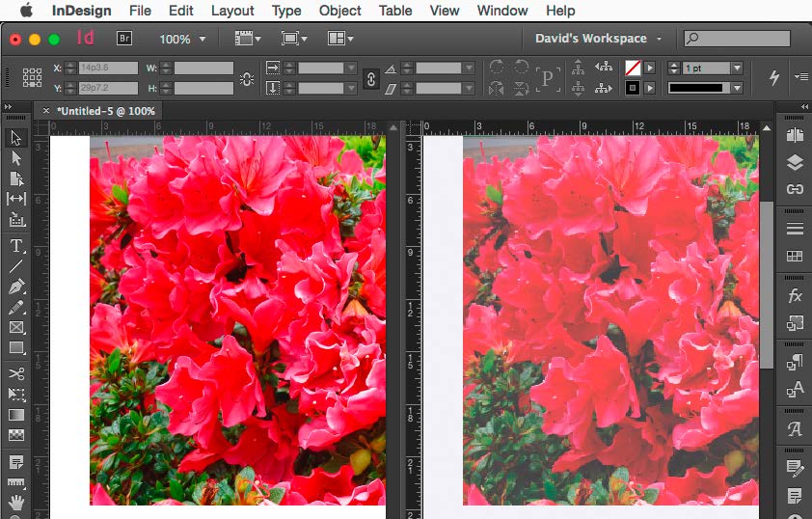Open the Glyphs panel icon

(x=795, y=429)
